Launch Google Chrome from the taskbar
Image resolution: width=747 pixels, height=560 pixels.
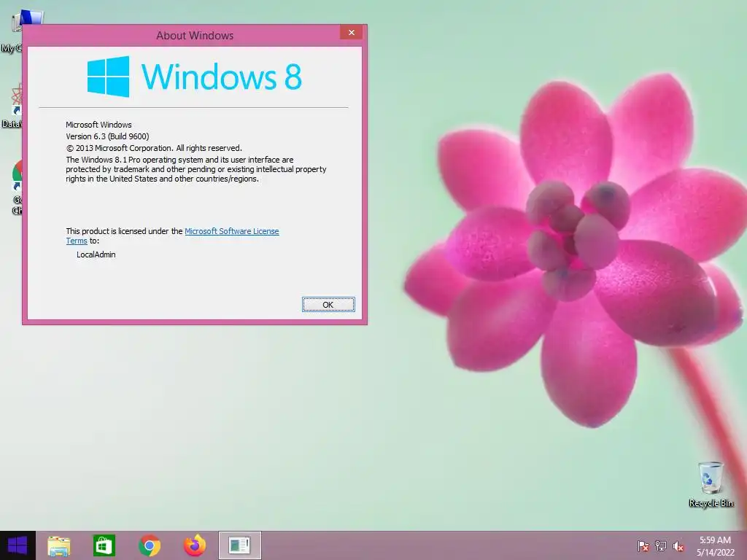[150, 545]
